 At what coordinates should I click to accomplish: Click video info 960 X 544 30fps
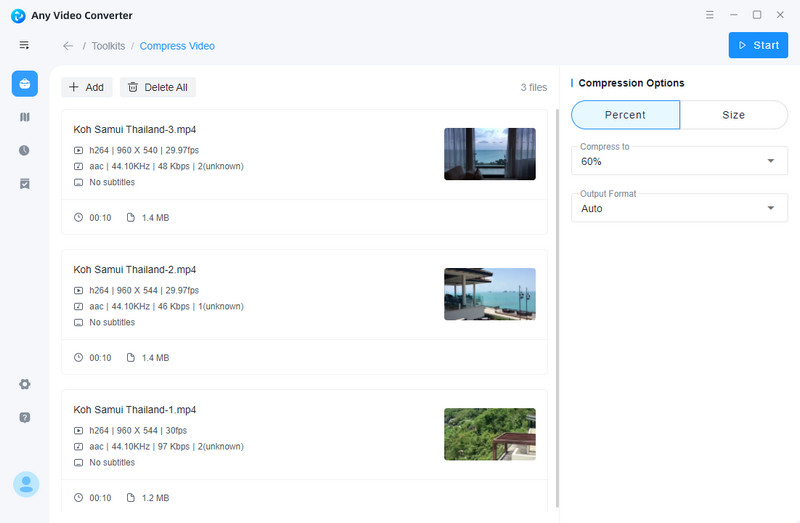[131, 431]
